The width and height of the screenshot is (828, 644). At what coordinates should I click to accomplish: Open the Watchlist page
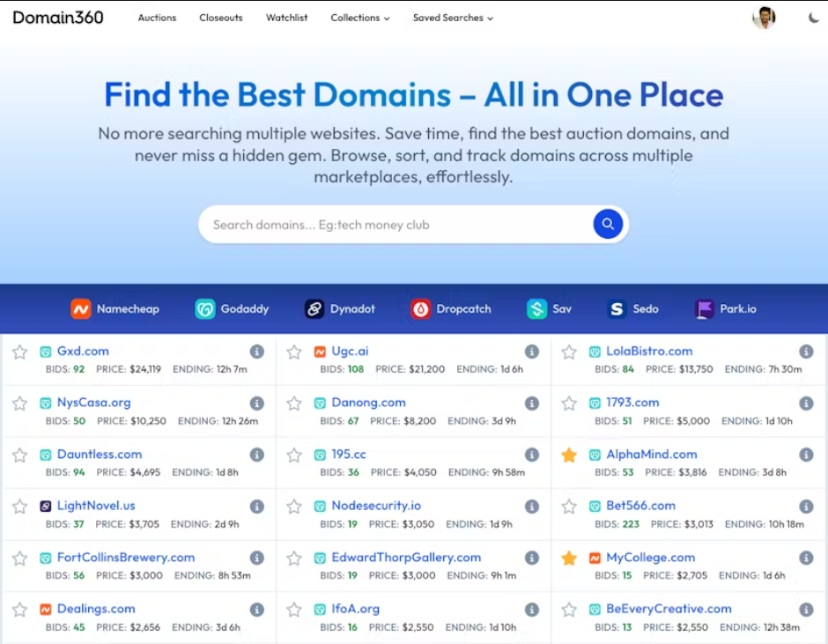(287, 18)
